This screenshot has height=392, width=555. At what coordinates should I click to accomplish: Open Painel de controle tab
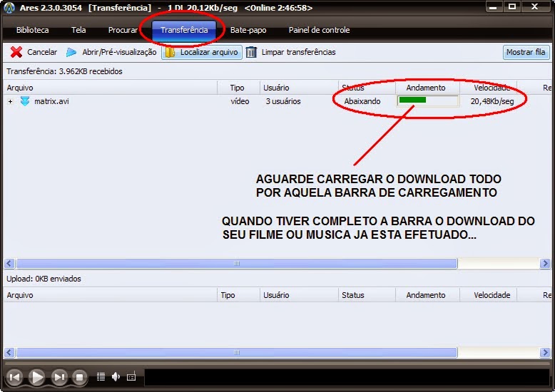coord(320,30)
